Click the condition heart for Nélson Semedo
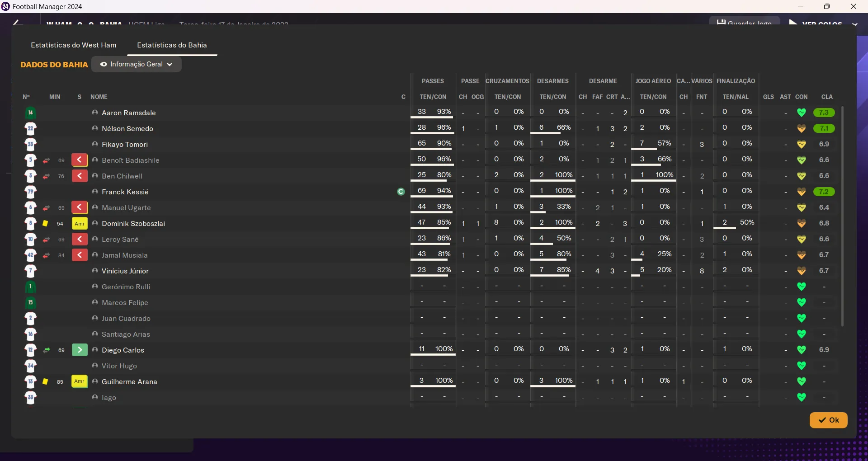The height and width of the screenshot is (461, 868). (802, 128)
